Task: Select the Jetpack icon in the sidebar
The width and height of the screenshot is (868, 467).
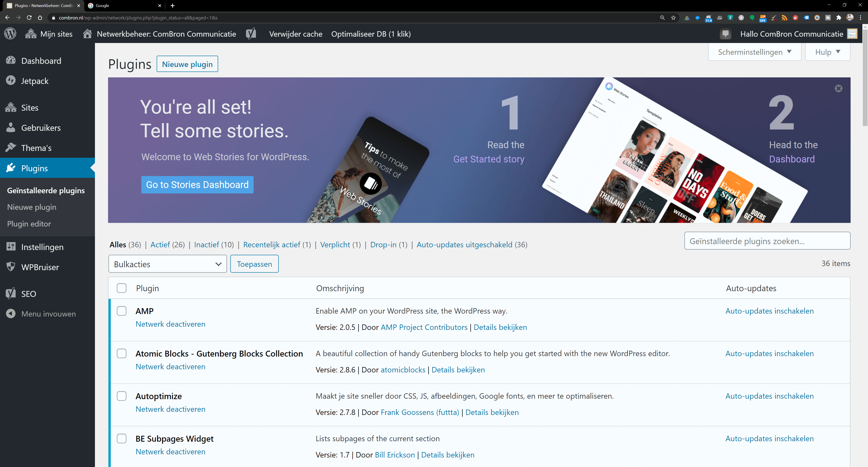Action: pos(11,81)
